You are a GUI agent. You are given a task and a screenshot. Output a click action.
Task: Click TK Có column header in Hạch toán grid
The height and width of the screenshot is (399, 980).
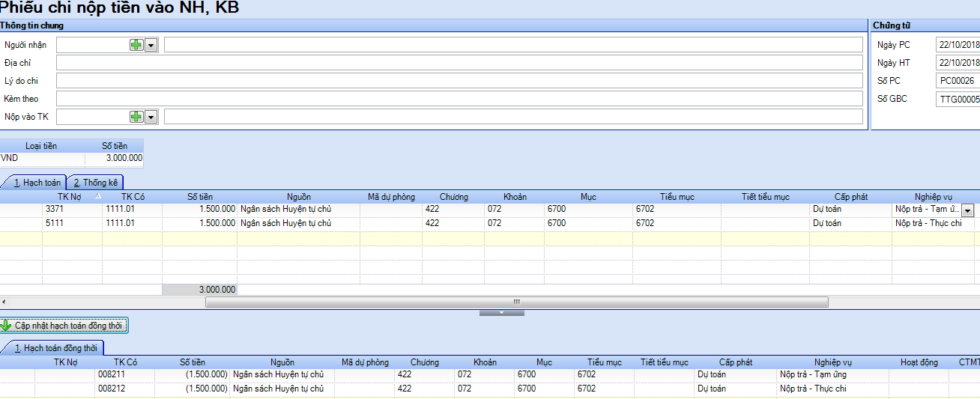tap(133, 197)
